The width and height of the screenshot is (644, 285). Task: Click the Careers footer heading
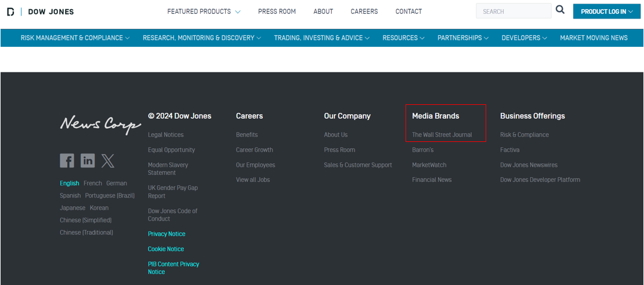point(249,116)
